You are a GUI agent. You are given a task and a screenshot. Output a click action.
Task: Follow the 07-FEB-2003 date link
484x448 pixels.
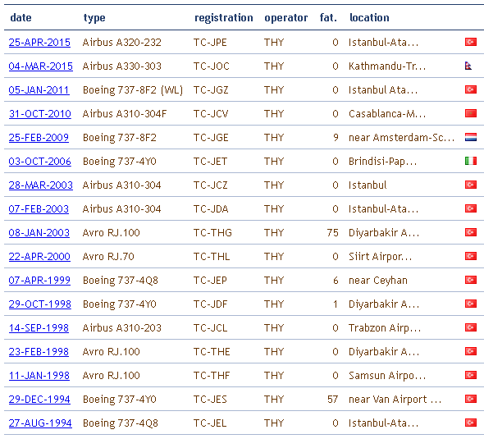coord(39,208)
